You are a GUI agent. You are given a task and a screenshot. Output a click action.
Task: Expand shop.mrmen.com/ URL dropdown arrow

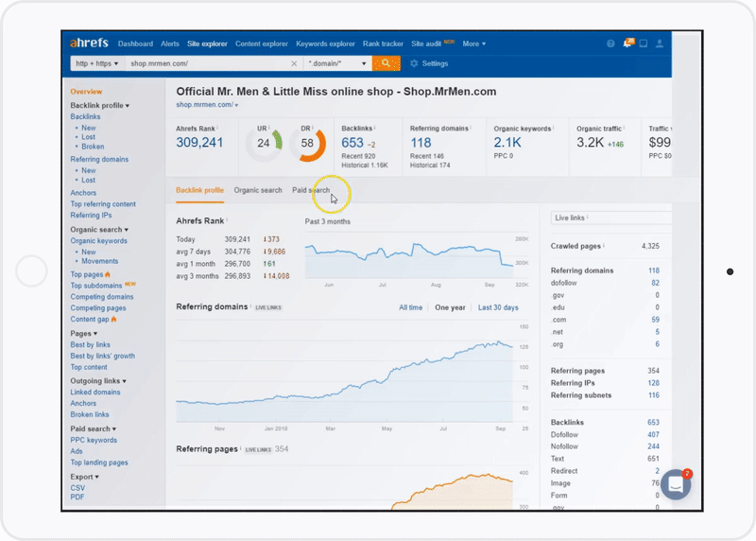pyautogui.click(x=236, y=105)
